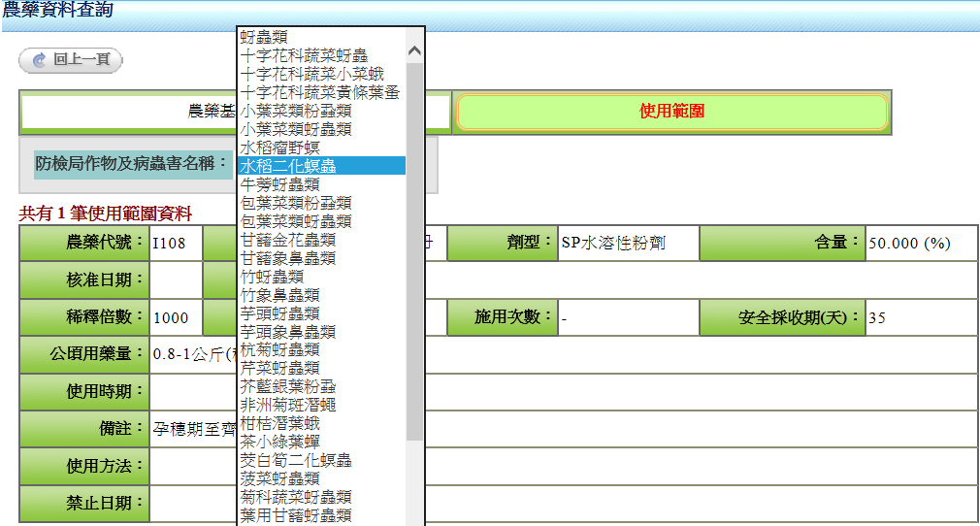980x526 pixels.
Task: Pick 水稻瘤野螟 from the pest list
Action: 279,148
